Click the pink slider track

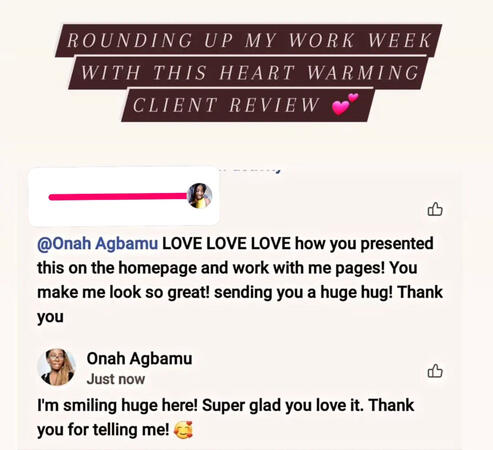[x=118, y=197]
